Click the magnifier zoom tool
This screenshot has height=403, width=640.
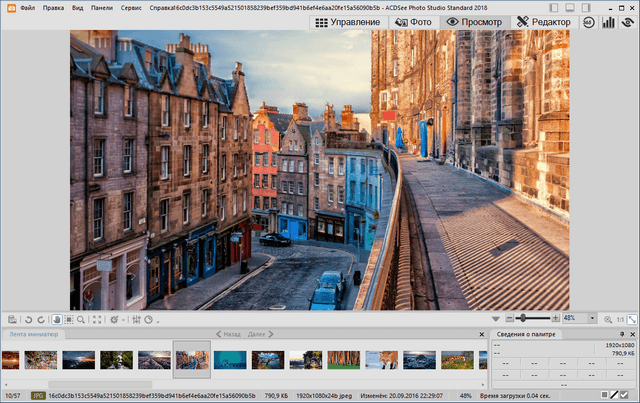tap(81, 319)
